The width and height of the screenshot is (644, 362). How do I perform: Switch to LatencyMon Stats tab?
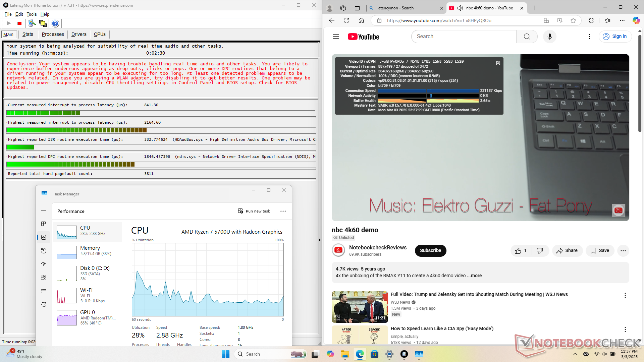click(28, 34)
